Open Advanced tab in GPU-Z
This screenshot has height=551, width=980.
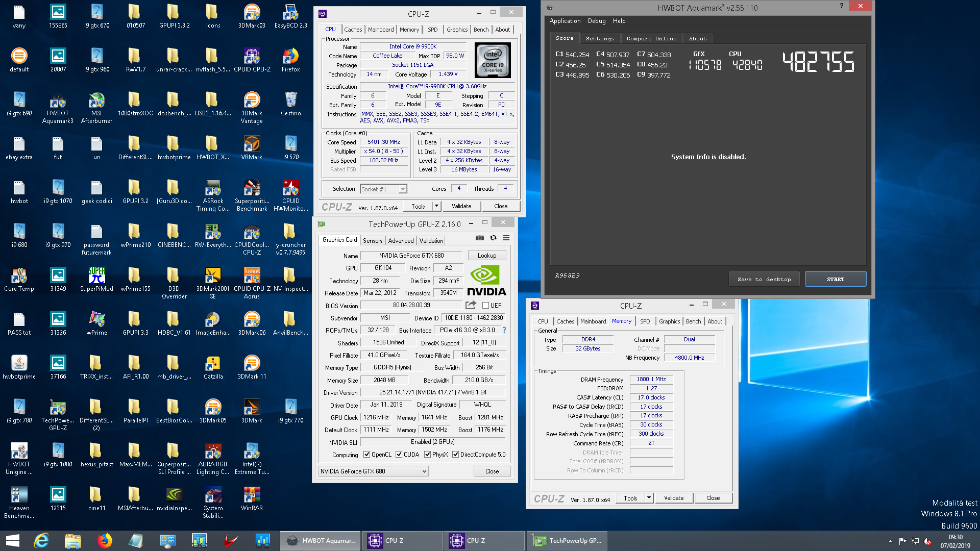[401, 241]
